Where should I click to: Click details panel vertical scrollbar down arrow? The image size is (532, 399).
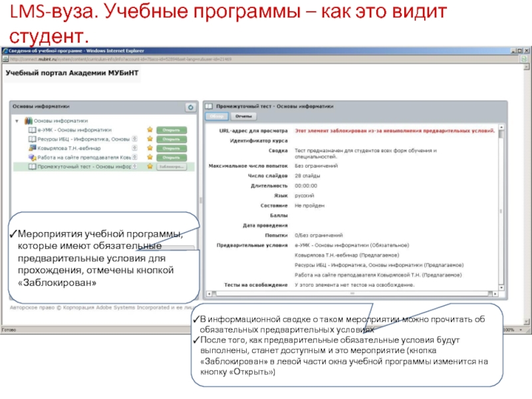click(501, 287)
